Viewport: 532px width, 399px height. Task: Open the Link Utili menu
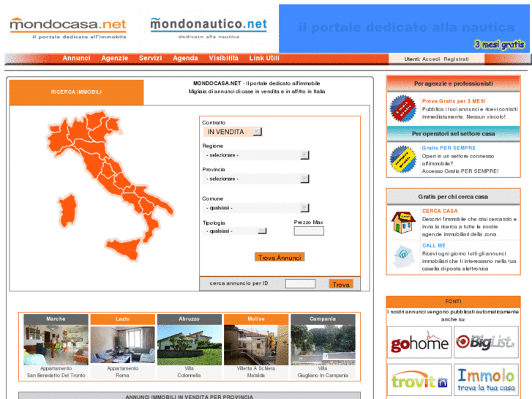pos(264,58)
